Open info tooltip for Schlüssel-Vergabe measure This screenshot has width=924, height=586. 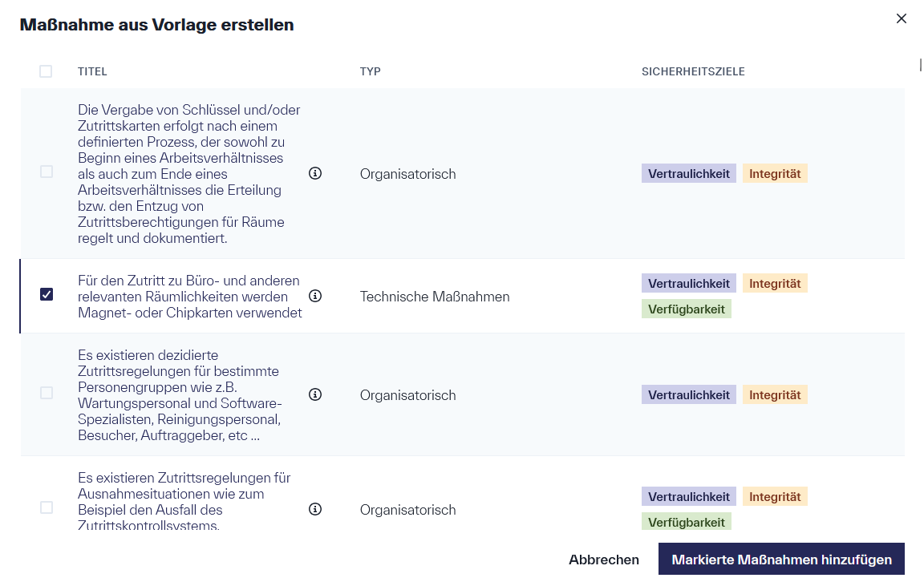pyautogui.click(x=315, y=173)
